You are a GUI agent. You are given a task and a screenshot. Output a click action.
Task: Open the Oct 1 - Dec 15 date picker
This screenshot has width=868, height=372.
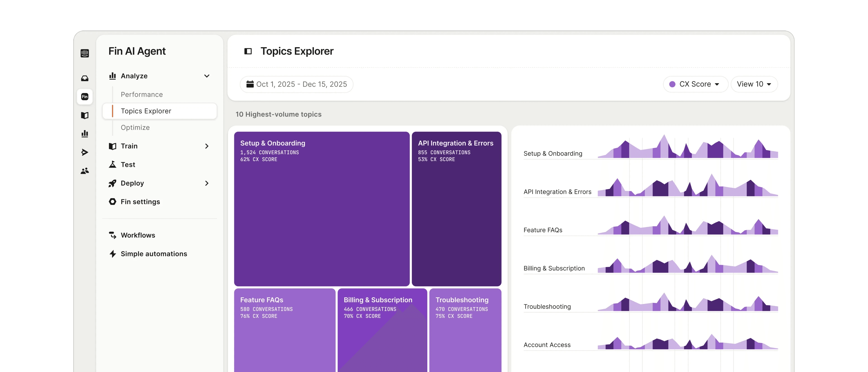click(x=297, y=84)
